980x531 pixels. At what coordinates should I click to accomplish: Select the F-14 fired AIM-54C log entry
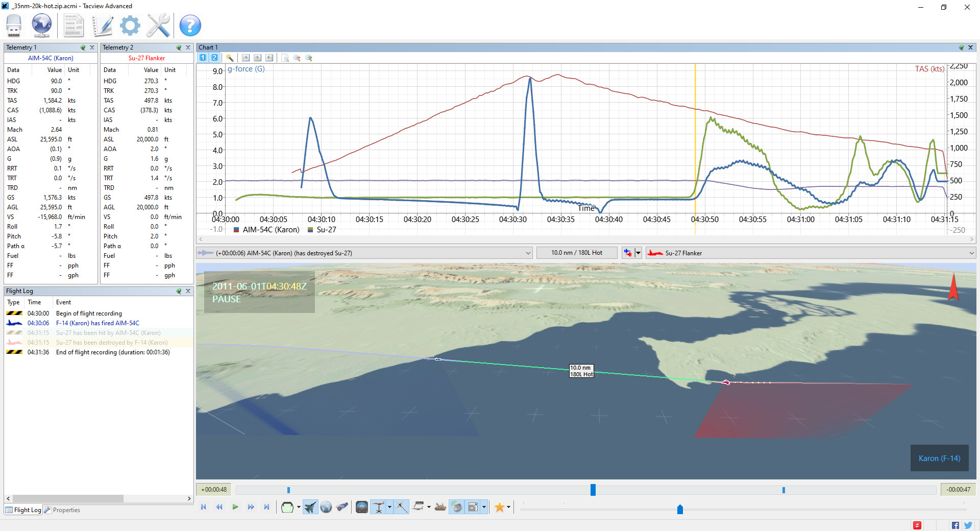pyautogui.click(x=97, y=323)
